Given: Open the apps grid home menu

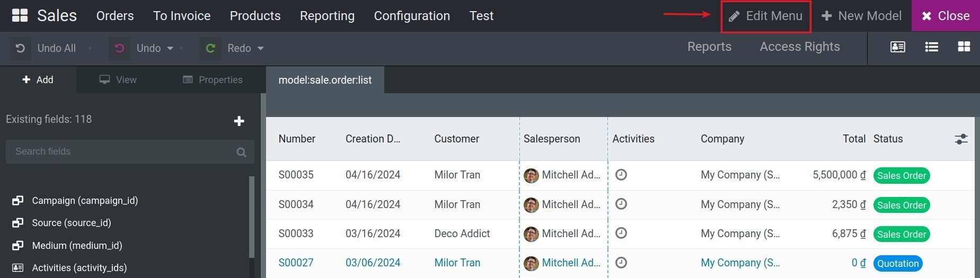Looking at the screenshot, I should [20, 16].
